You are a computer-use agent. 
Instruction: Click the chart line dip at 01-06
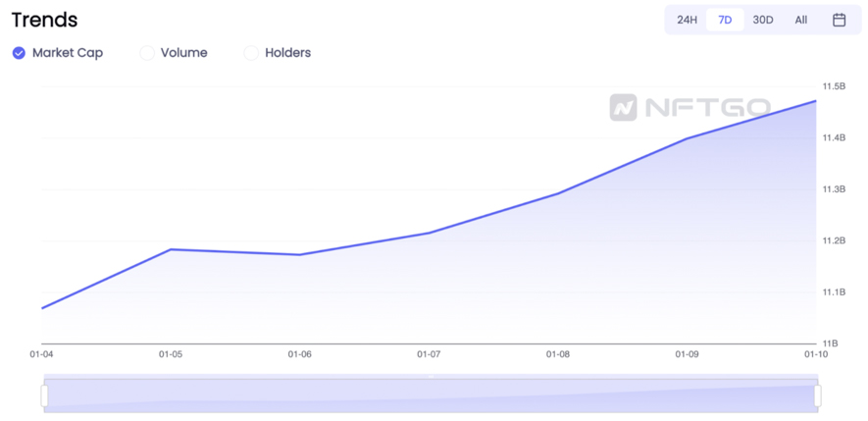tap(299, 255)
